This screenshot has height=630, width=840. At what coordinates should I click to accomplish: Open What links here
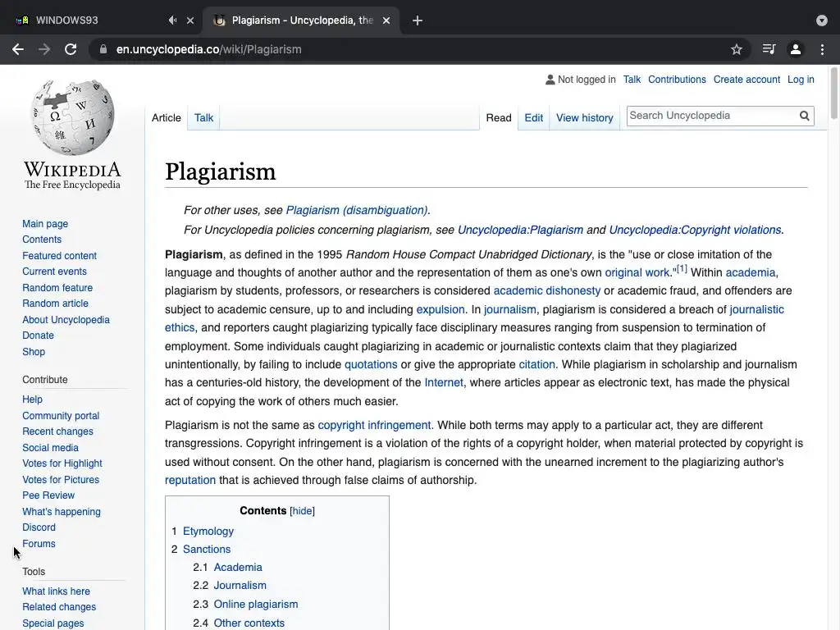tap(57, 591)
